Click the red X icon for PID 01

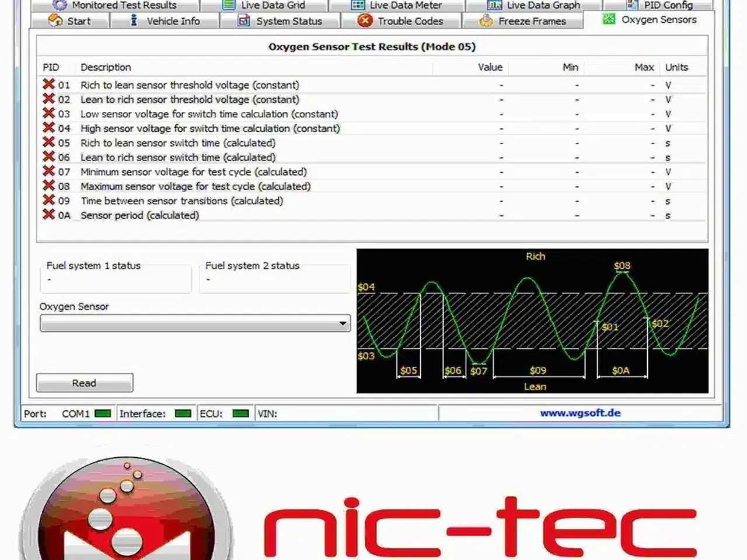[x=49, y=85]
